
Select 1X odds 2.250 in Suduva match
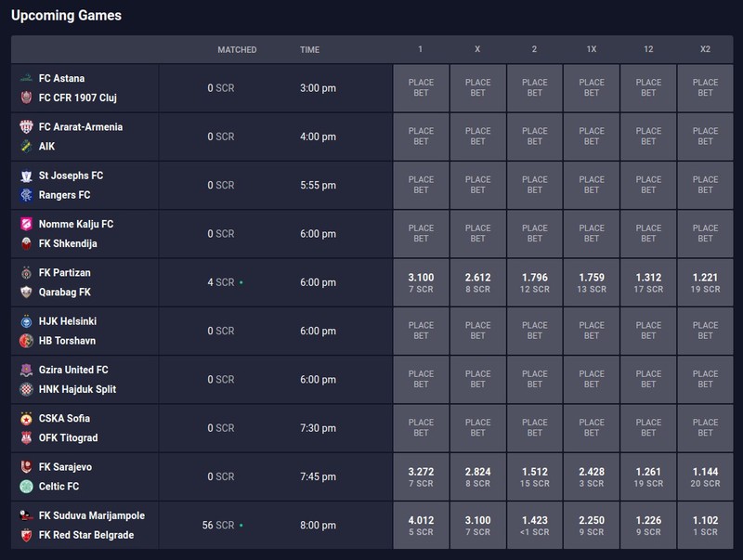(x=592, y=526)
